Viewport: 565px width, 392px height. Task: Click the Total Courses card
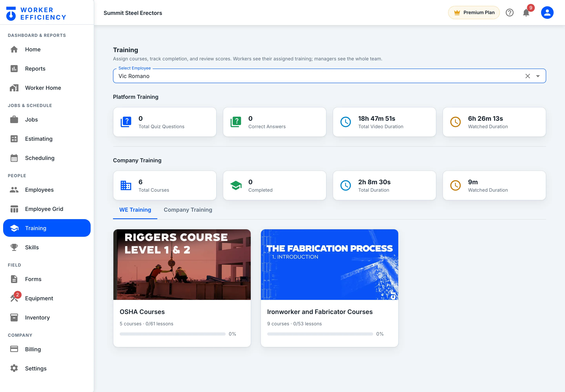click(x=165, y=185)
